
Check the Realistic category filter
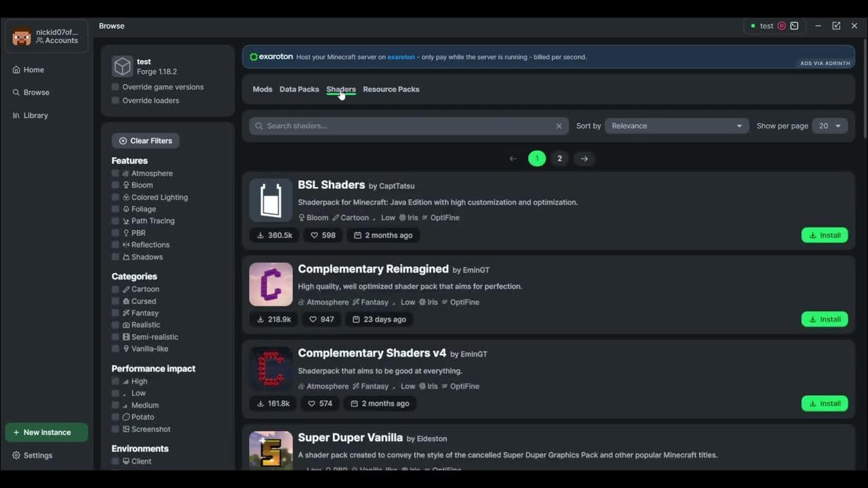[115, 325]
